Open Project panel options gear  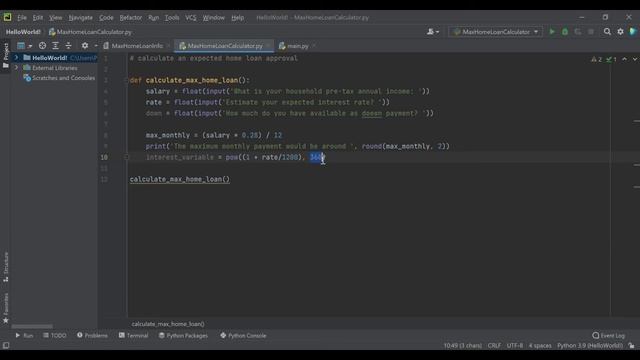[84, 46]
